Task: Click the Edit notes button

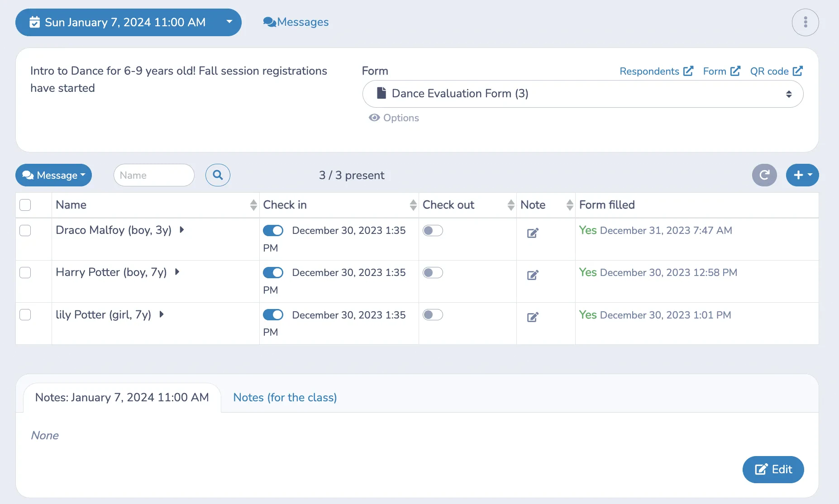Action: tap(773, 470)
